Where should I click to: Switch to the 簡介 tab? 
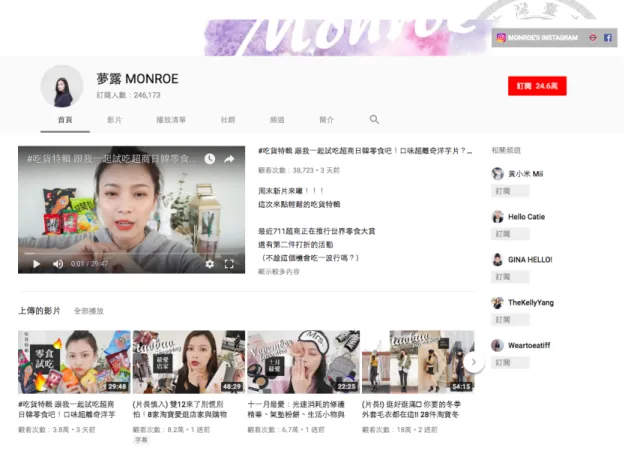click(x=326, y=120)
